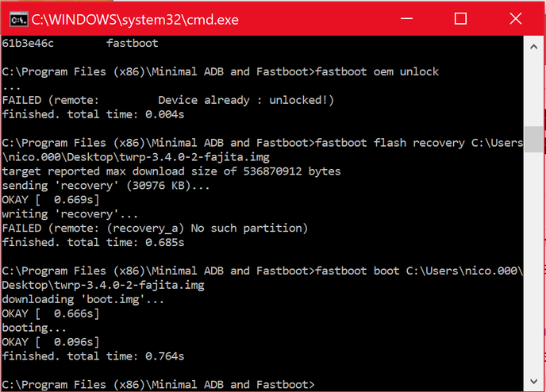Close the cmd.exe window

(515, 18)
